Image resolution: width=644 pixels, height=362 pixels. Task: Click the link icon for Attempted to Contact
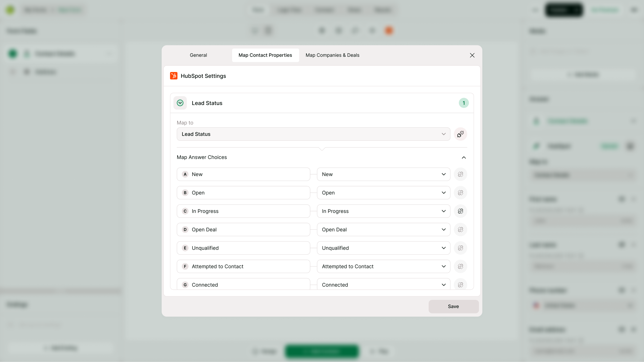pyautogui.click(x=460, y=266)
